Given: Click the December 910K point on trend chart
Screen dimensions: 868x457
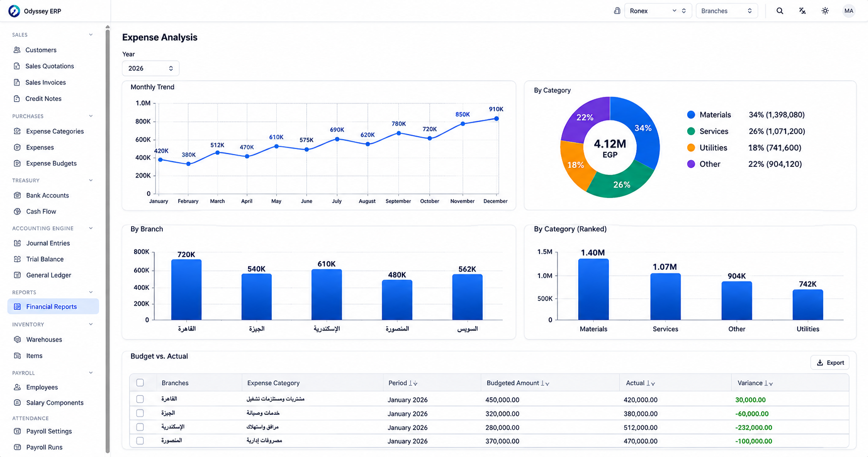Looking at the screenshot, I should (x=496, y=119).
